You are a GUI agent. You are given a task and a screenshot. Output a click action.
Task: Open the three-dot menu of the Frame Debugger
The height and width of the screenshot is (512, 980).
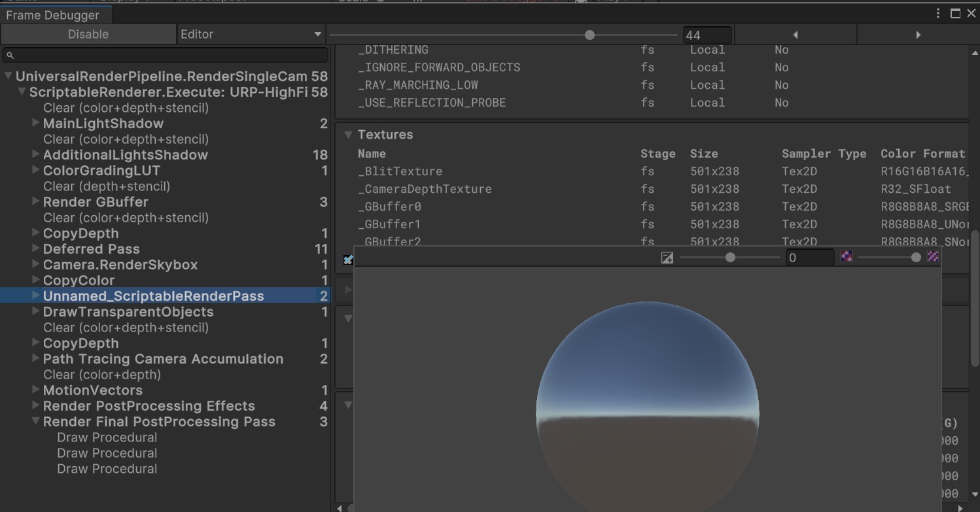point(937,13)
